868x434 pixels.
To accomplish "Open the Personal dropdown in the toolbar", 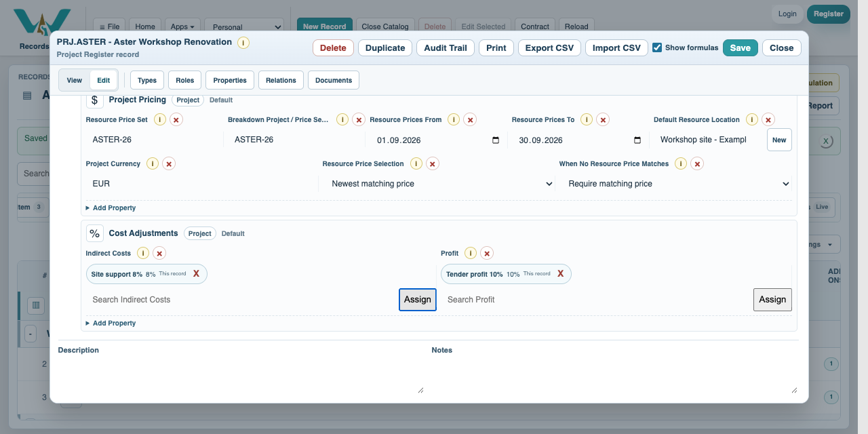I will coord(245,27).
